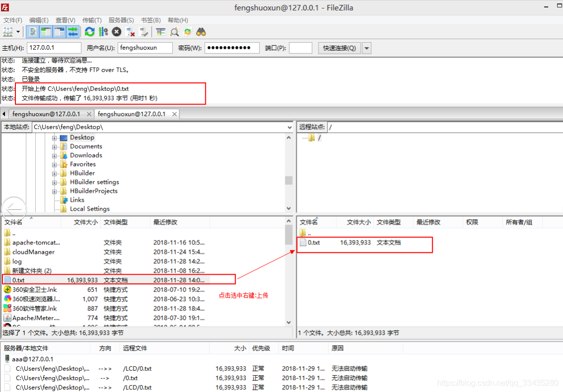Open directory listing filters dialog
The width and height of the screenshot is (563, 392).
pyautogui.click(x=161, y=32)
